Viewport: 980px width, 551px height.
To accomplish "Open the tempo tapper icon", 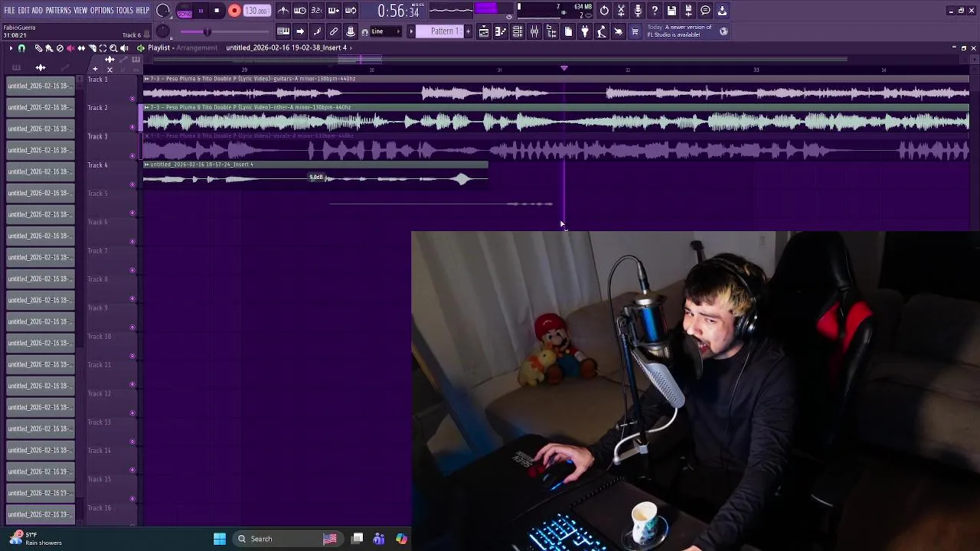I will (x=602, y=31).
